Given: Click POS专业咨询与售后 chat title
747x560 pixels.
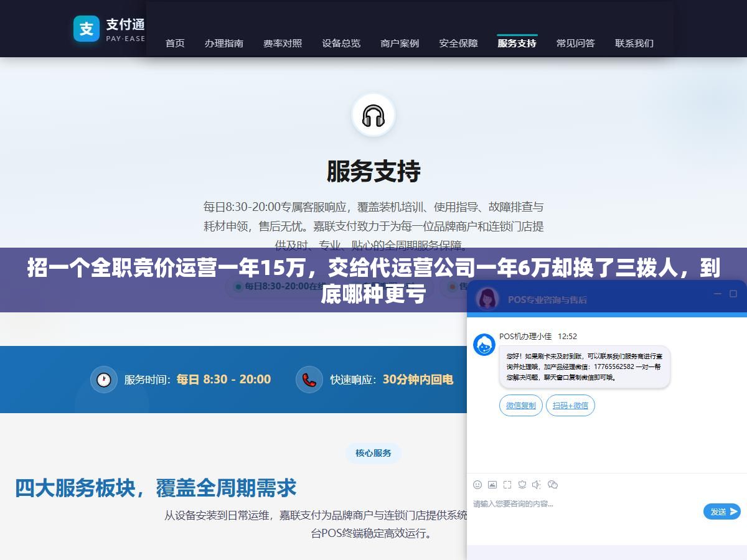Looking at the screenshot, I should tap(547, 299).
